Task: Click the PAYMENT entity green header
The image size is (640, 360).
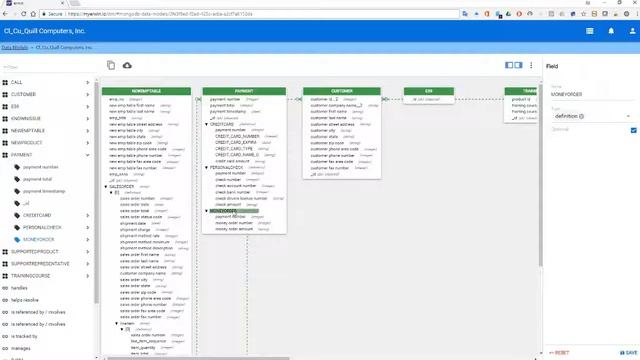Action: click(x=244, y=91)
